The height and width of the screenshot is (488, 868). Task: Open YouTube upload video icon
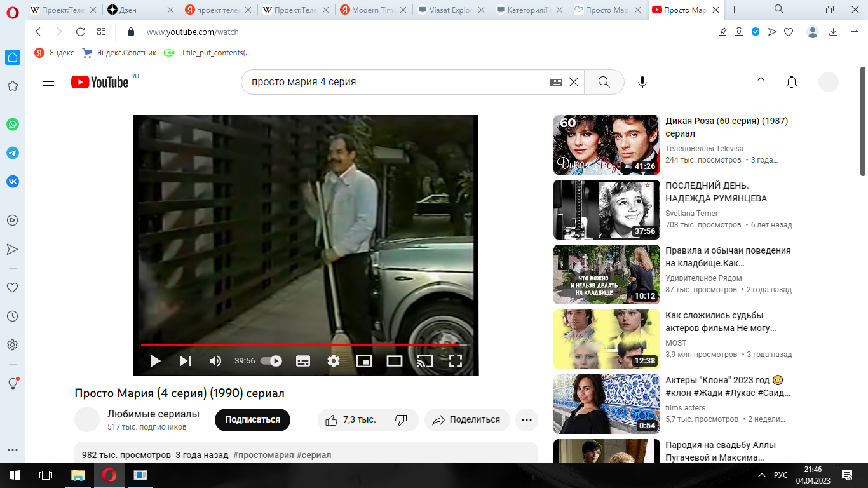click(x=761, y=82)
